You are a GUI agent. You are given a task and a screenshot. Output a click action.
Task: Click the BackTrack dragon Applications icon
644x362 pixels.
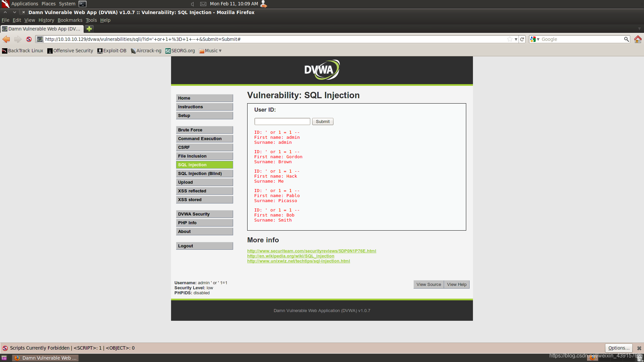(x=5, y=4)
